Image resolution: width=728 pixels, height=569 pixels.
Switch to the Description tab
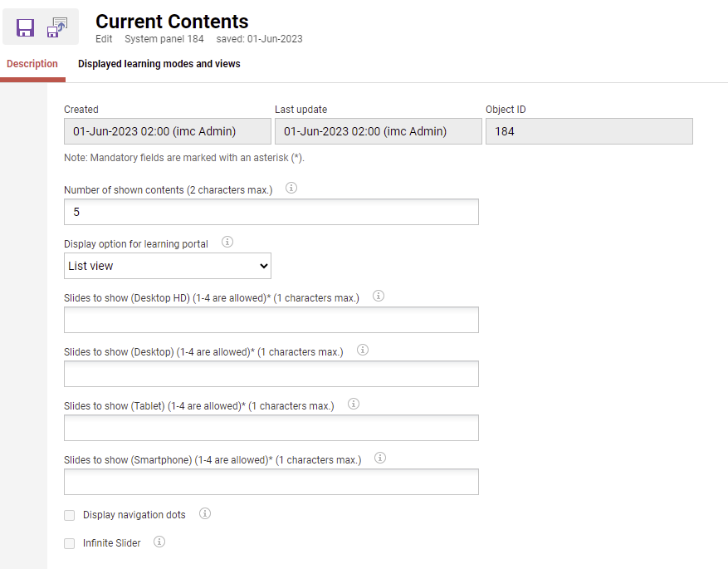pos(32,64)
